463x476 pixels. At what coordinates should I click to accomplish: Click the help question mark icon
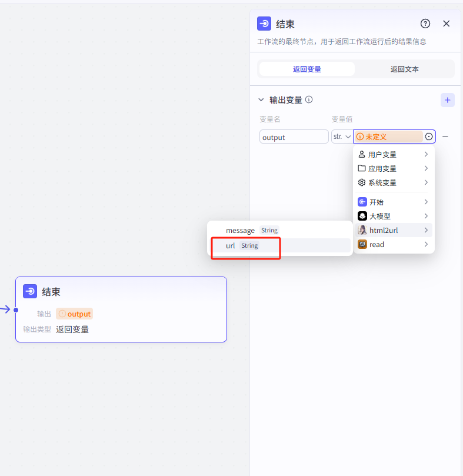tap(425, 24)
